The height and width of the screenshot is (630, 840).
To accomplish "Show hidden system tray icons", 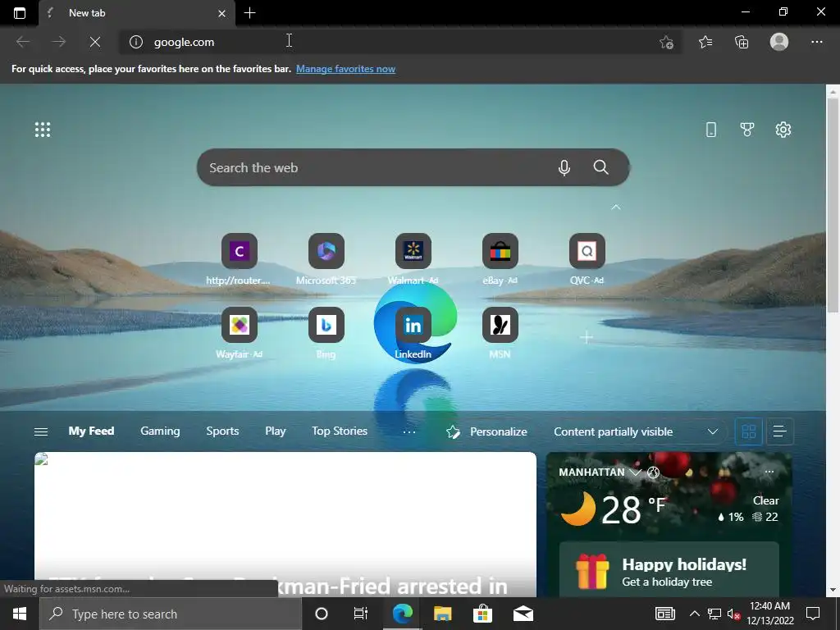I will pos(694,614).
